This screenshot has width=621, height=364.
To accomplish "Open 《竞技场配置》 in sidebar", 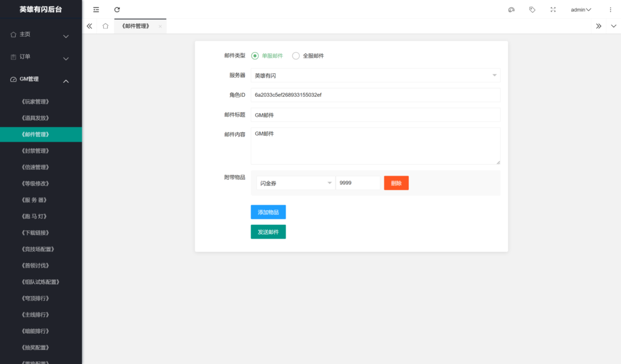I will [41, 250].
